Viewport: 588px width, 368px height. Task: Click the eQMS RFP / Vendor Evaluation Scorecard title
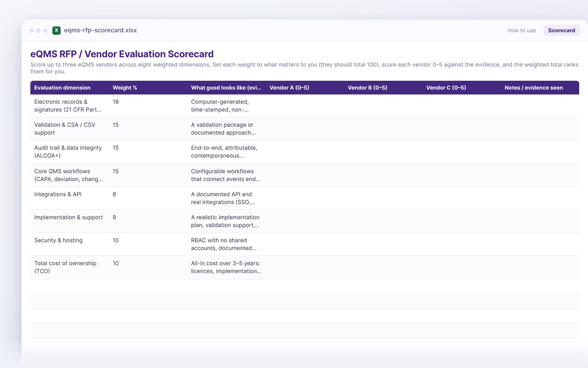pyautogui.click(x=122, y=54)
